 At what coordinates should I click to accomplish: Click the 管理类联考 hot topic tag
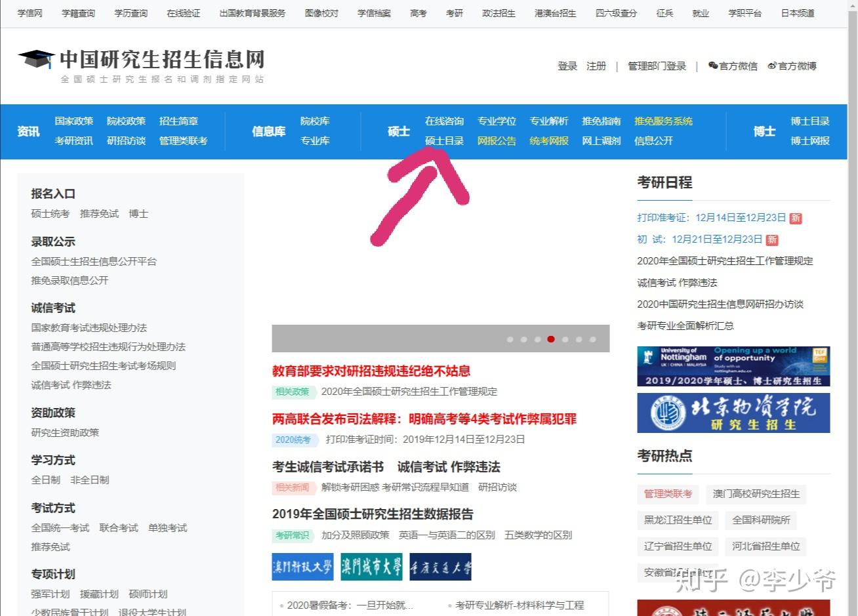pos(668,493)
